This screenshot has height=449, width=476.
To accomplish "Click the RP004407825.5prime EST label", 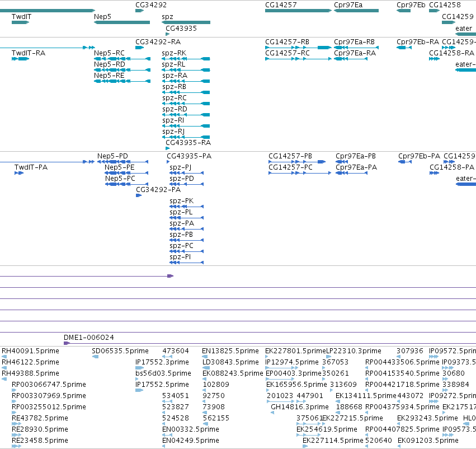I will (402, 429).
